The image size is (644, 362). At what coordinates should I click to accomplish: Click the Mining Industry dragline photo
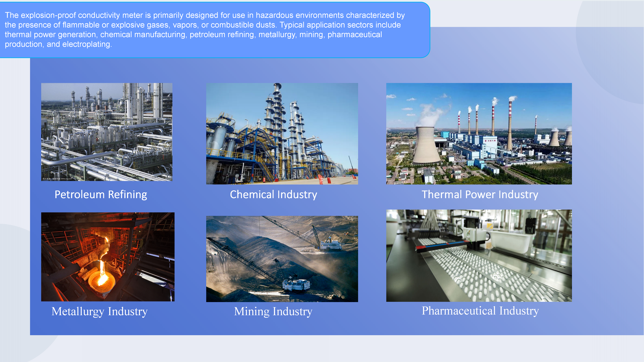(282, 259)
